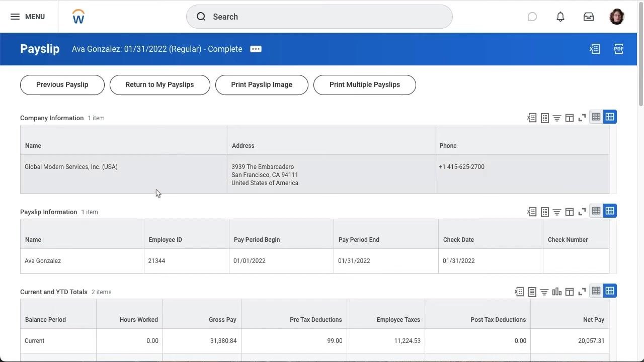Show chart for Current and YTD Totals
644x362 pixels.
click(557, 292)
